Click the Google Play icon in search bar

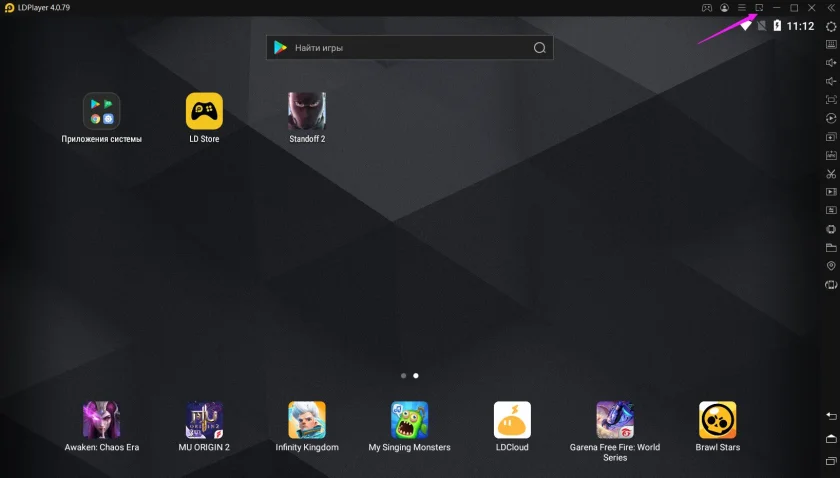[280, 48]
